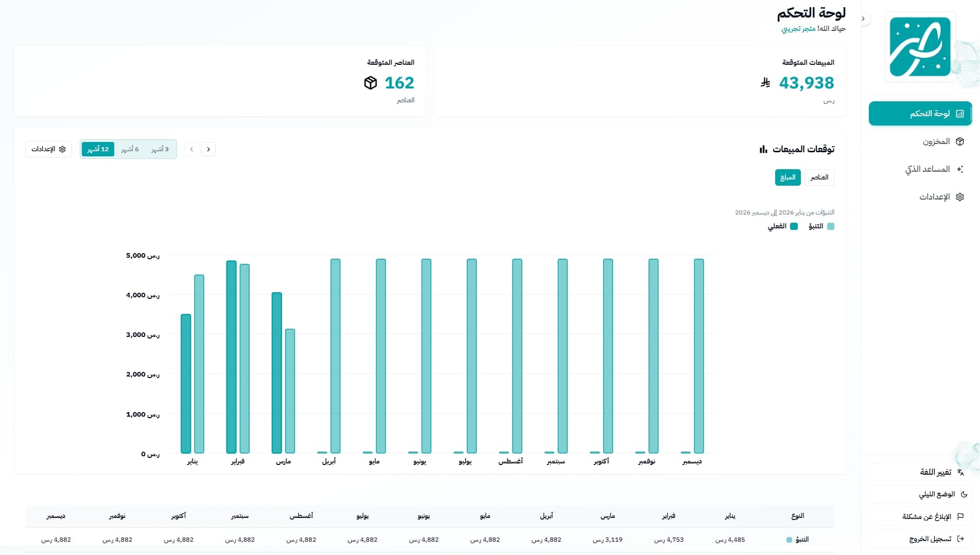This screenshot has width=980, height=555.
Task: Click the change language icon
Action: pos(960,472)
